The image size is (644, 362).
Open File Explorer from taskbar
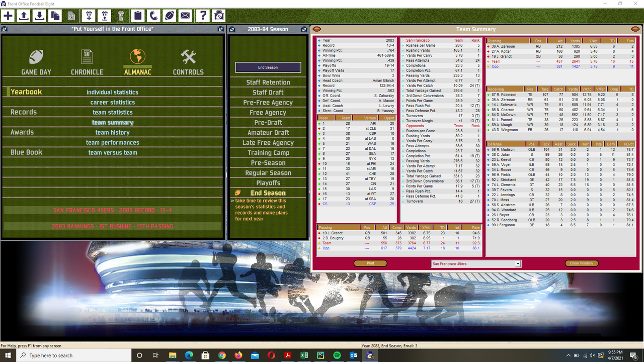pyautogui.click(x=173, y=355)
